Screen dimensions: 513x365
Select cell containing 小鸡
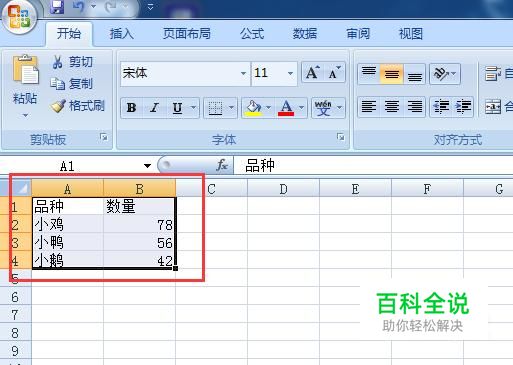coord(68,224)
